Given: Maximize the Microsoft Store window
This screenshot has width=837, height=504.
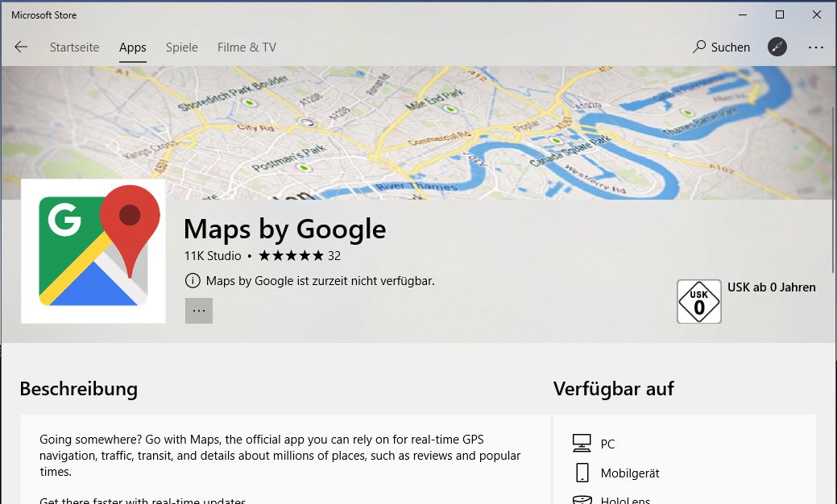Looking at the screenshot, I should point(780,15).
